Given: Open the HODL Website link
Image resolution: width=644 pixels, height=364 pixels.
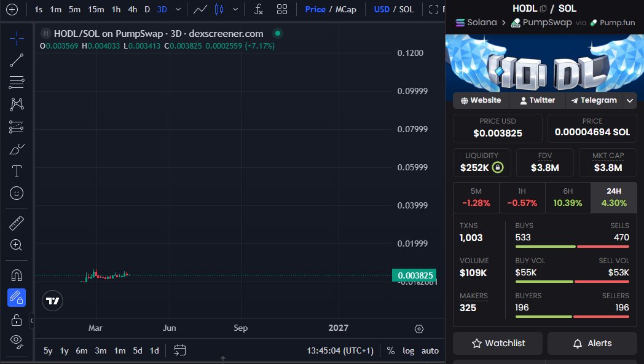Looking at the screenshot, I should [481, 100].
